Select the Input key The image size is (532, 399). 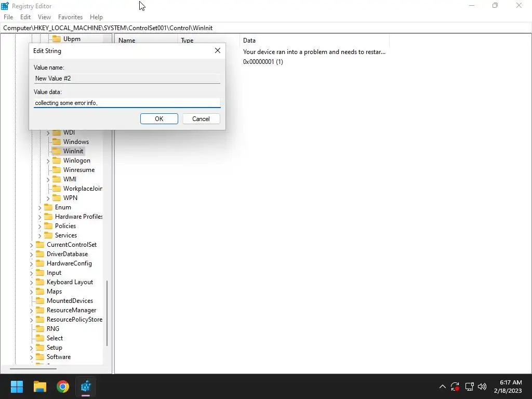tap(54, 273)
